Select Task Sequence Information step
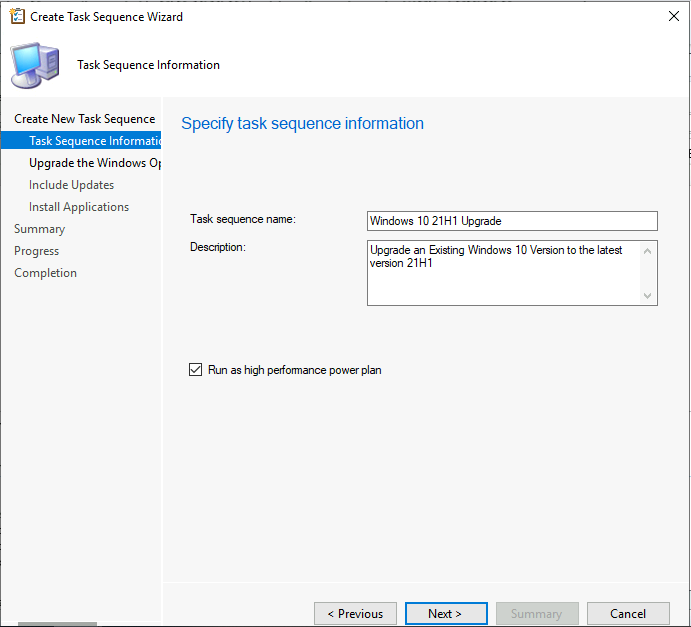 coord(81,141)
